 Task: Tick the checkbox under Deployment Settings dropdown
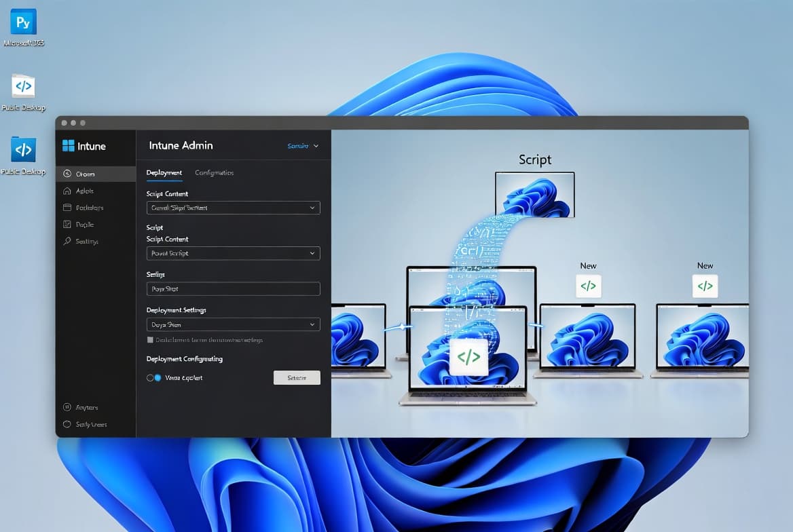[150, 340]
